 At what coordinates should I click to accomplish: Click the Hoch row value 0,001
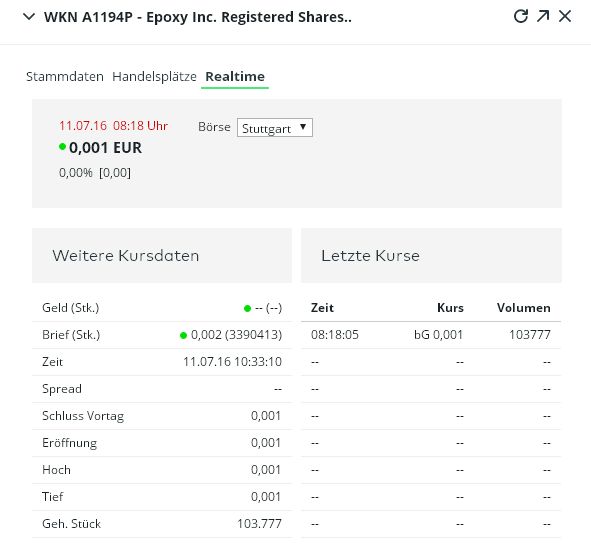[266, 470]
